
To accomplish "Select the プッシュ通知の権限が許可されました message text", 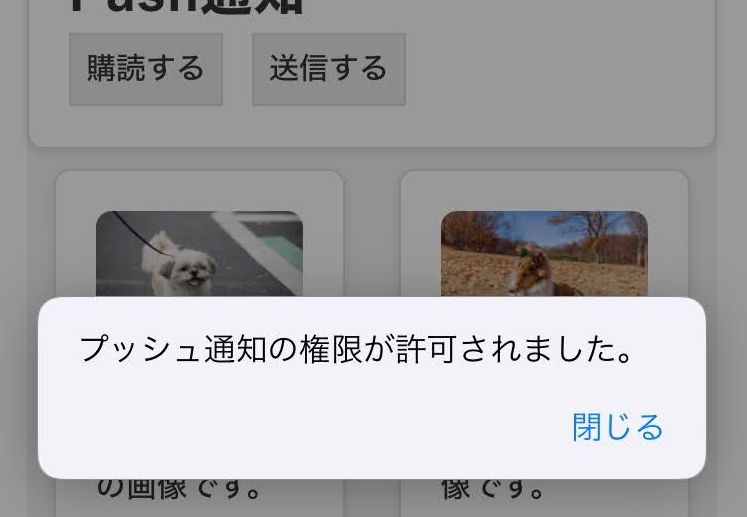I will 356,349.
